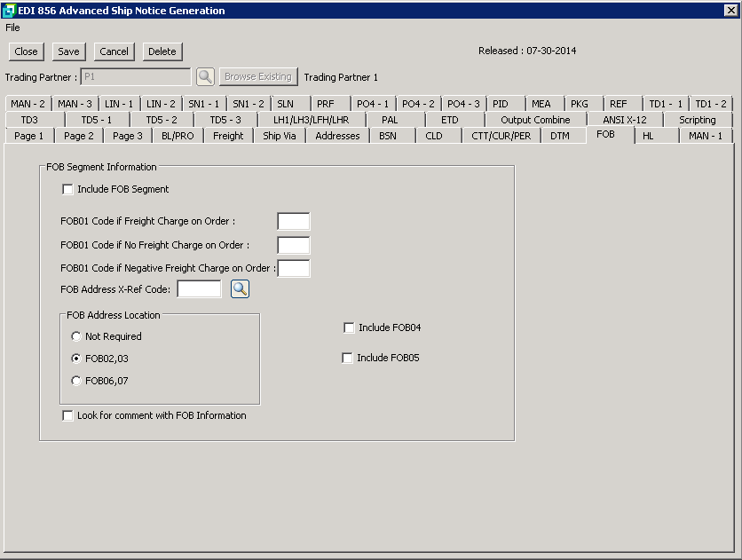Go to the Scripting tab

697,120
